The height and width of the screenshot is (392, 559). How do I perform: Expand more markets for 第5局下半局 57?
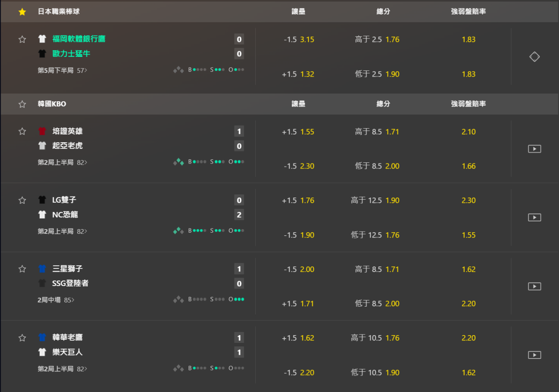[x=63, y=70]
